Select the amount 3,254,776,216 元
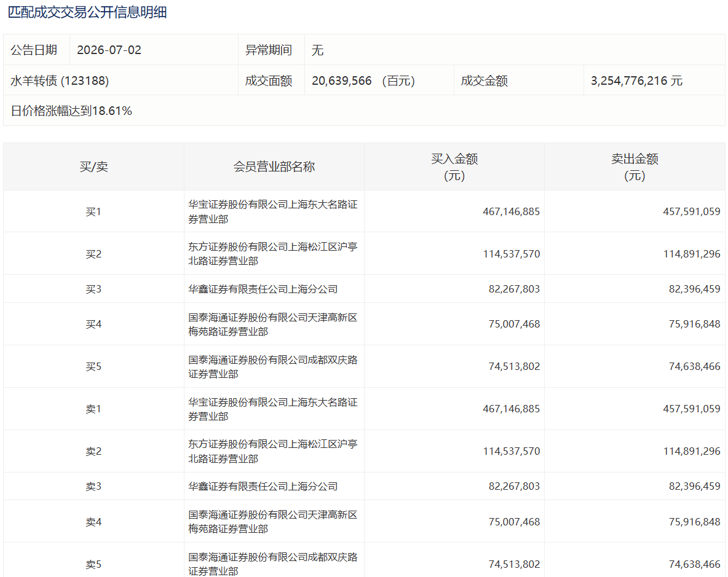The width and height of the screenshot is (728, 577). (x=636, y=80)
